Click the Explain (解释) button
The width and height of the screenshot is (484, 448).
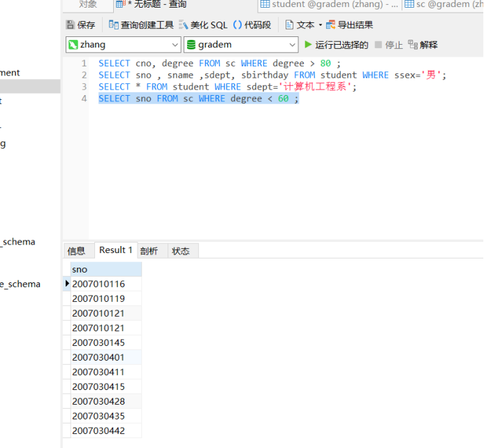(423, 45)
